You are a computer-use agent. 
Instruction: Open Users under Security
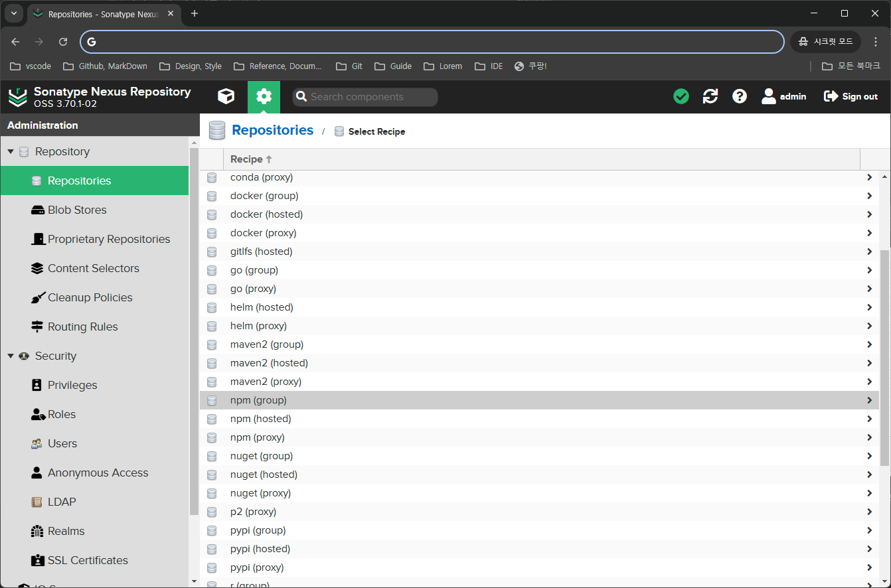(94, 443)
